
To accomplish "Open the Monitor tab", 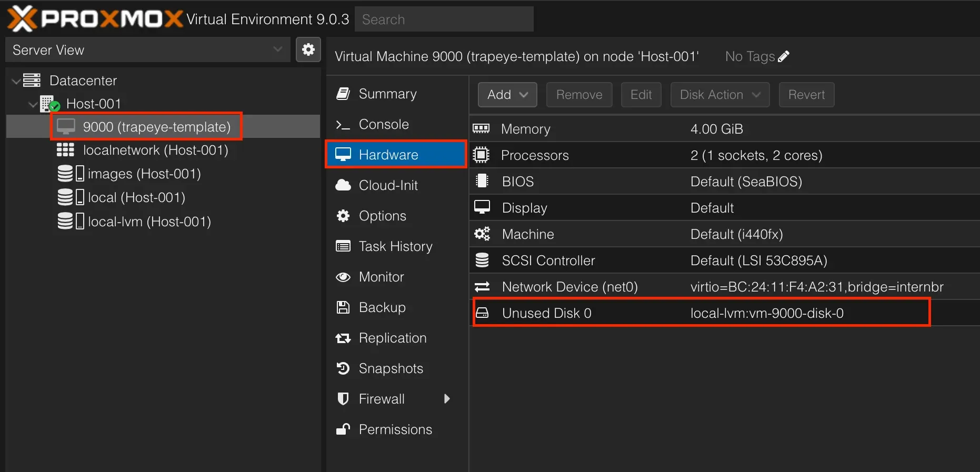I will click(x=397, y=277).
